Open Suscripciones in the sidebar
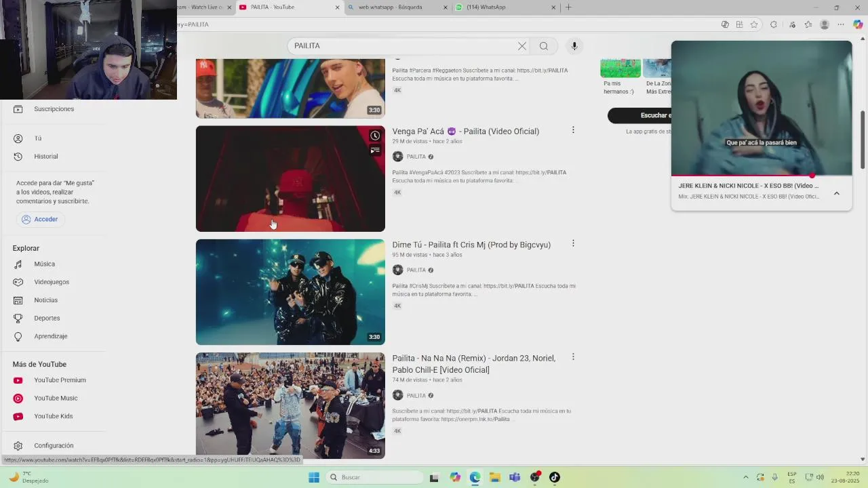This screenshot has width=868, height=488. (54, 109)
